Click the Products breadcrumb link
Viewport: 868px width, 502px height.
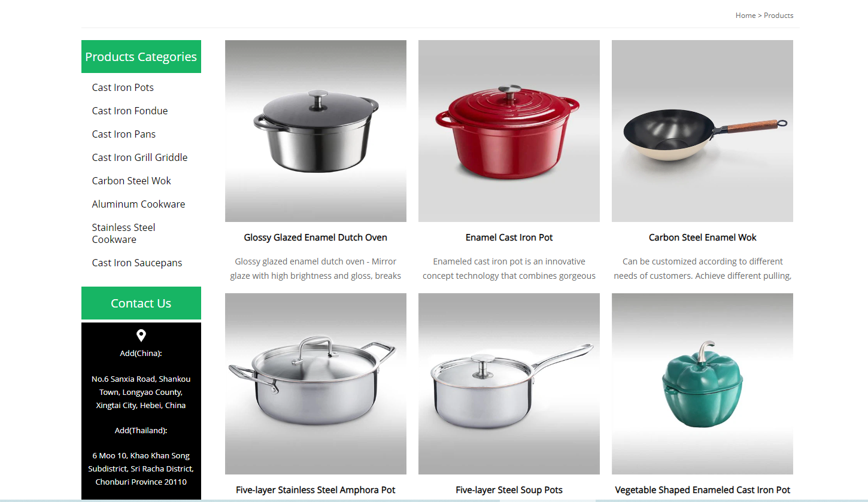point(779,16)
